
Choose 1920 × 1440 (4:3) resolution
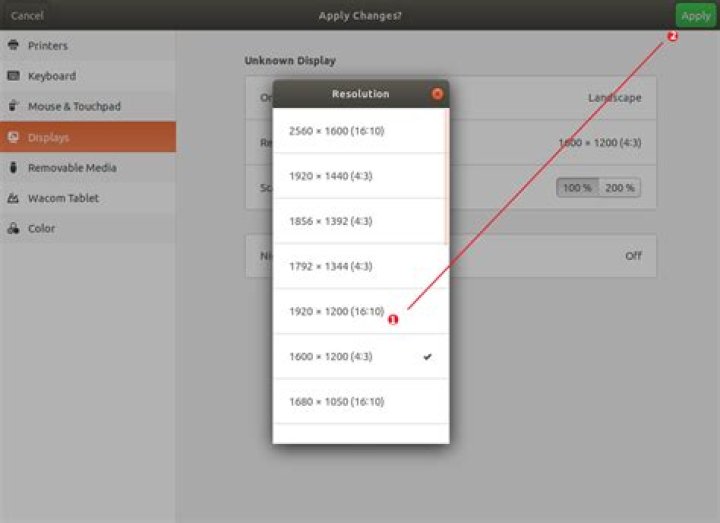360,176
